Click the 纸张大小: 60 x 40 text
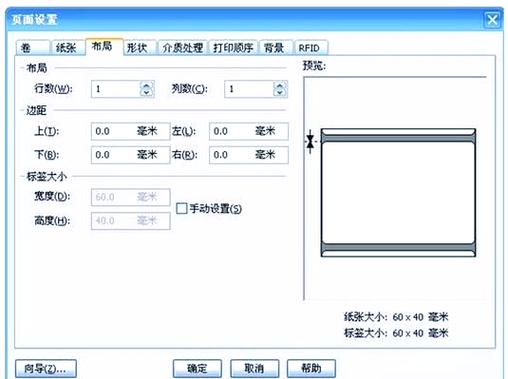 tap(396, 317)
